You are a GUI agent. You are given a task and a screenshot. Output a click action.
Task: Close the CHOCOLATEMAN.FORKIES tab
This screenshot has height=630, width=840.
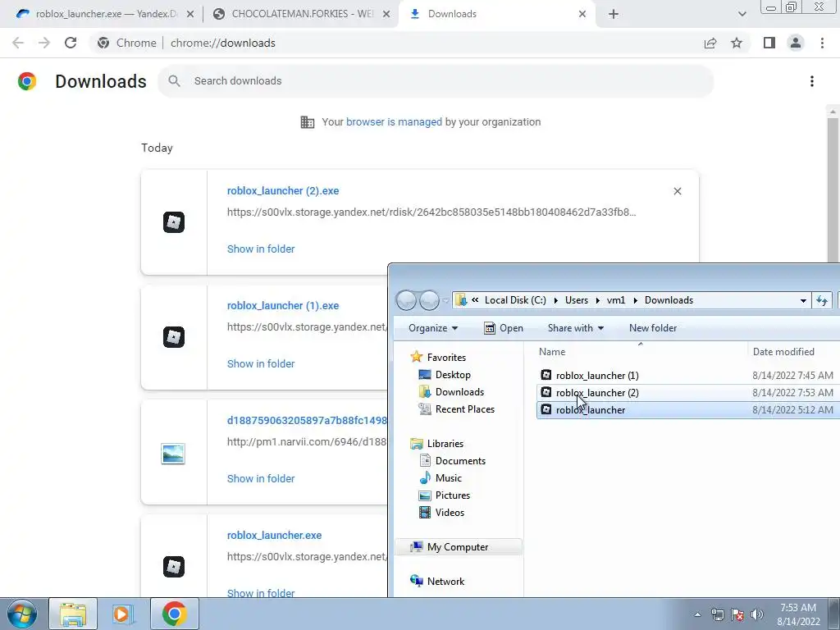tap(386, 14)
